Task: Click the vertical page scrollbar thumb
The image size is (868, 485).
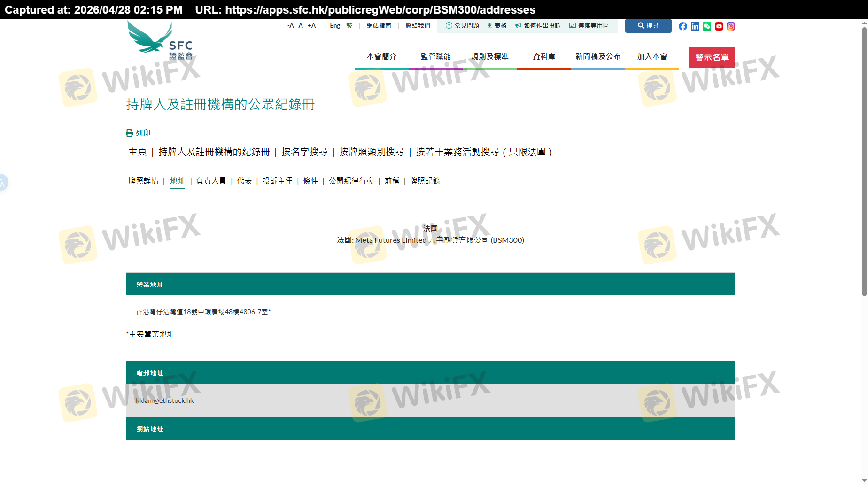Action: pyautogui.click(x=864, y=162)
